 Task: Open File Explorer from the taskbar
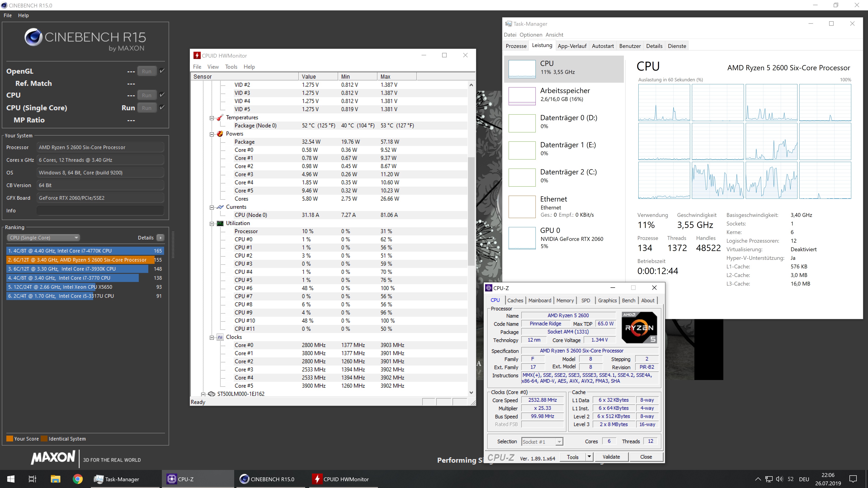pyautogui.click(x=55, y=479)
